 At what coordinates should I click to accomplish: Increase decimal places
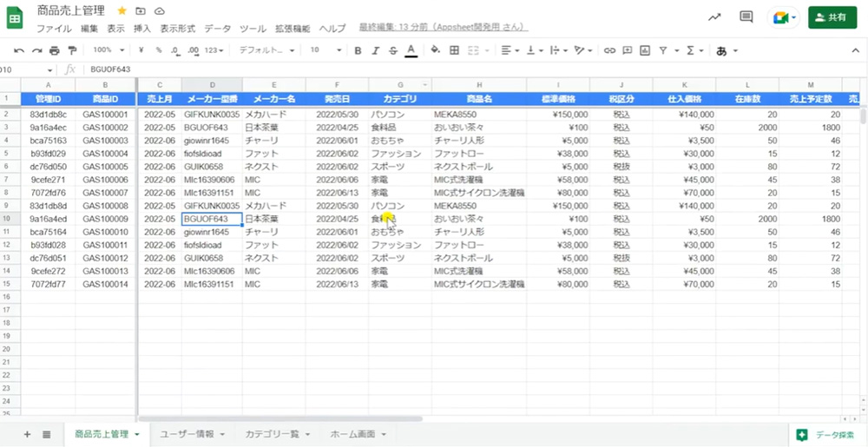[x=194, y=50]
